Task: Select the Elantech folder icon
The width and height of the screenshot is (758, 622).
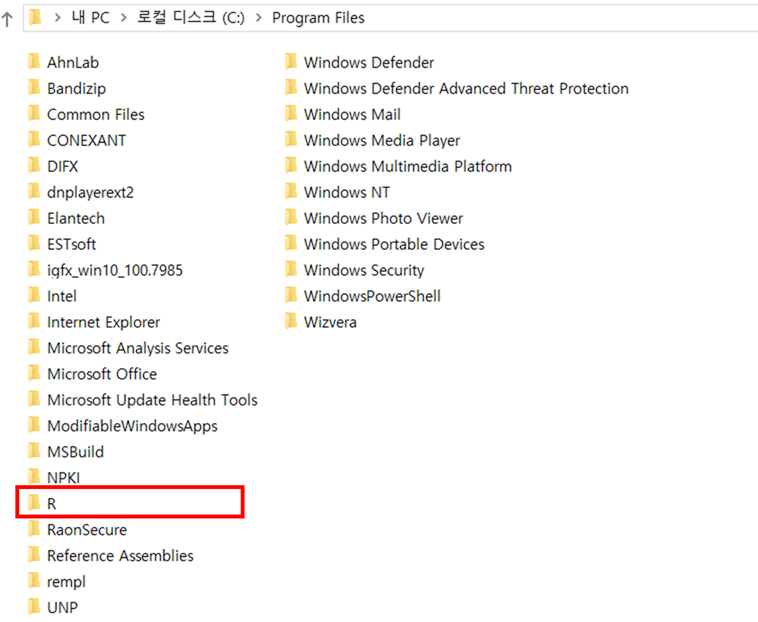Action: [x=34, y=217]
